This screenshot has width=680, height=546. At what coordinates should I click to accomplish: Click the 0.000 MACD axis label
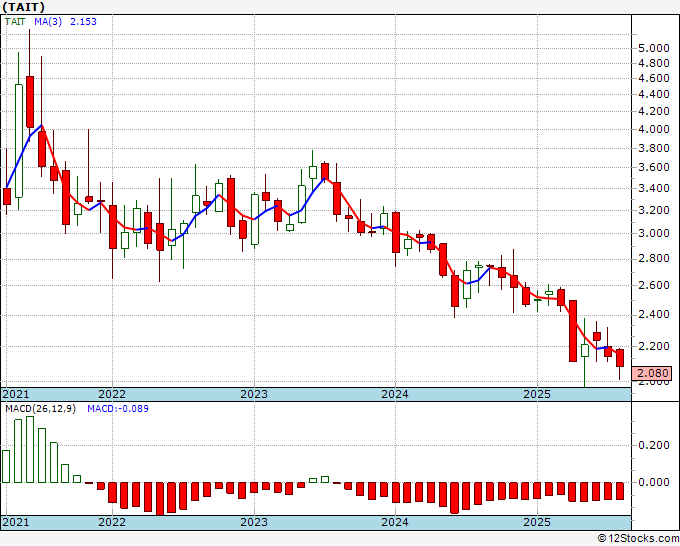pyautogui.click(x=653, y=482)
